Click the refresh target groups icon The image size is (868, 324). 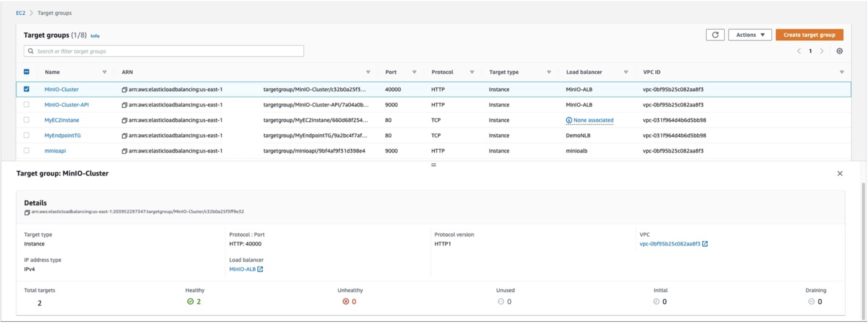(x=715, y=35)
